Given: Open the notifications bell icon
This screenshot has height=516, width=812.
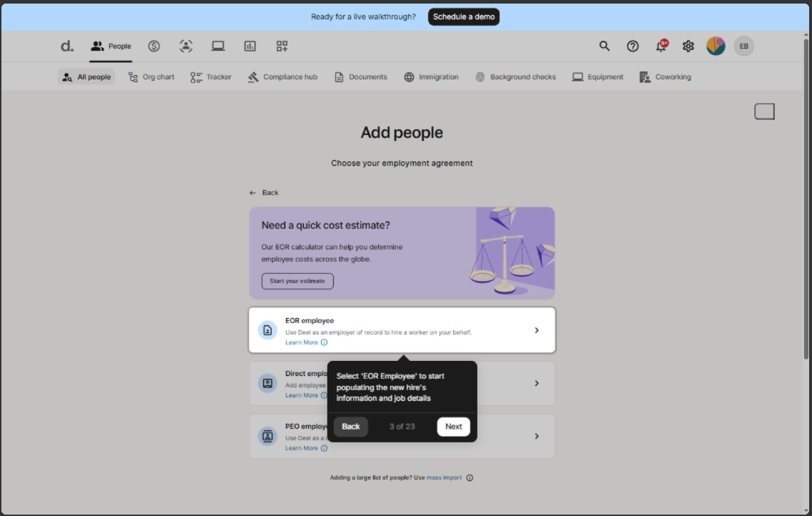Looking at the screenshot, I should [661, 46].
